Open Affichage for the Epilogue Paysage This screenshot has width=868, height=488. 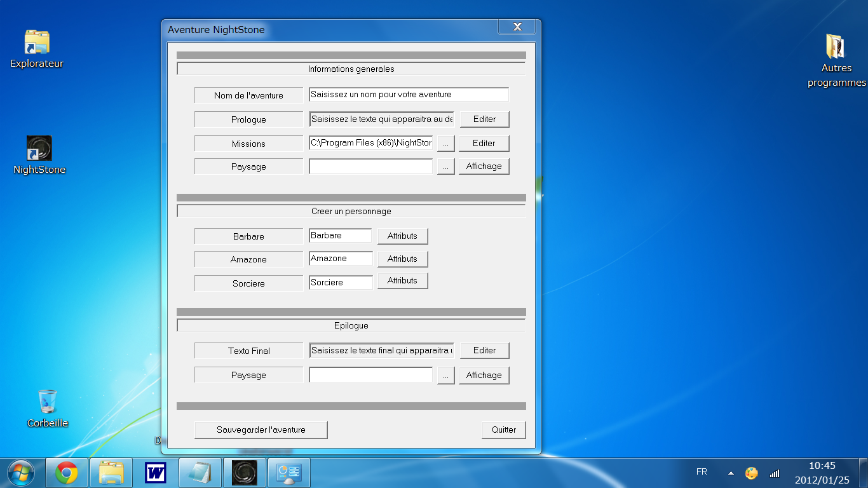point(484,376)
